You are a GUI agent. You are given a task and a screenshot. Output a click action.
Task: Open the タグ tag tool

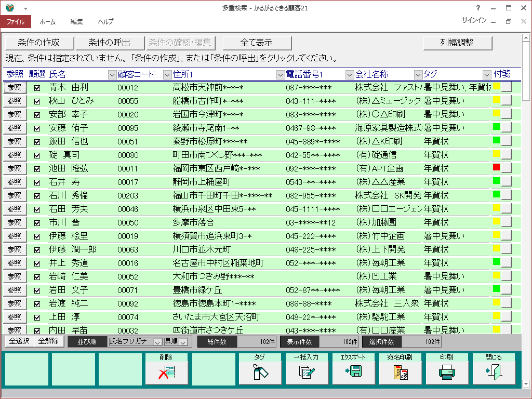[x=260, y=372]
